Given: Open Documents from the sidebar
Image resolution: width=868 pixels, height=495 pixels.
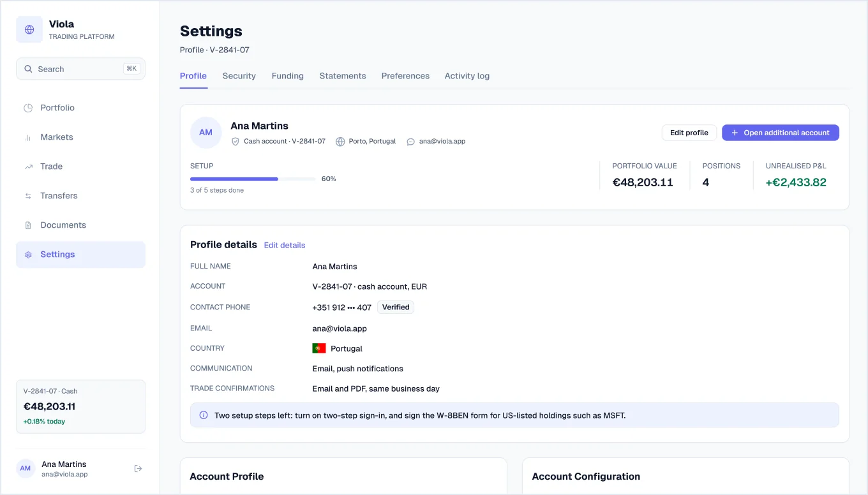Looking at the screenshot, I should (x=80, y=225).
